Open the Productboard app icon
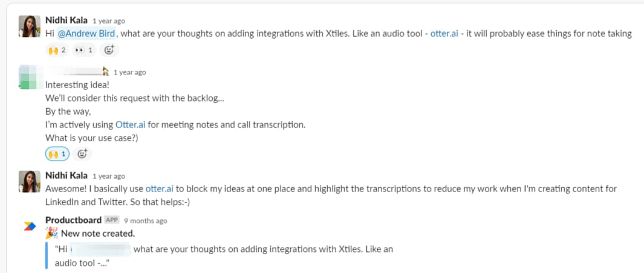Screen dimensions: 644x273 click(30, 226)
